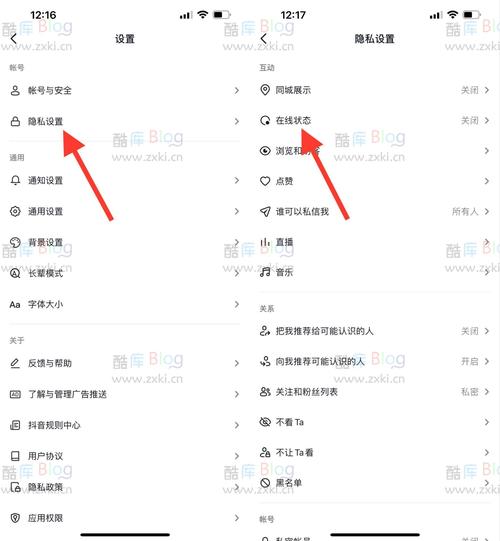This screenshot has width=500, height=541.
Task: Tap the paper plane icon for 谁可以私信我
Action: click(x=265, y=212)
